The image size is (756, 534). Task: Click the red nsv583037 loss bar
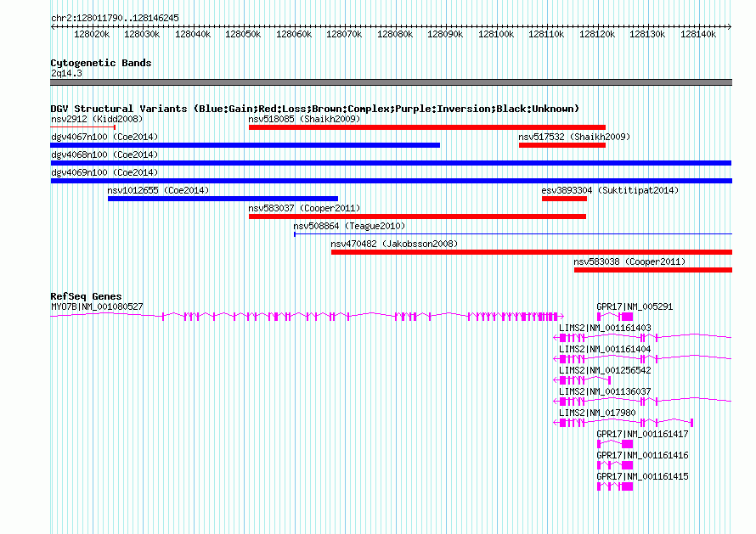pyautogui.click(x=418, y=216)
